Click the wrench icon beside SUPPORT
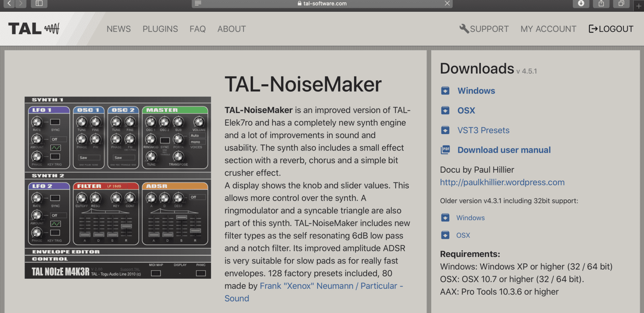The image size is (644, 313). (x=464, y=29)
